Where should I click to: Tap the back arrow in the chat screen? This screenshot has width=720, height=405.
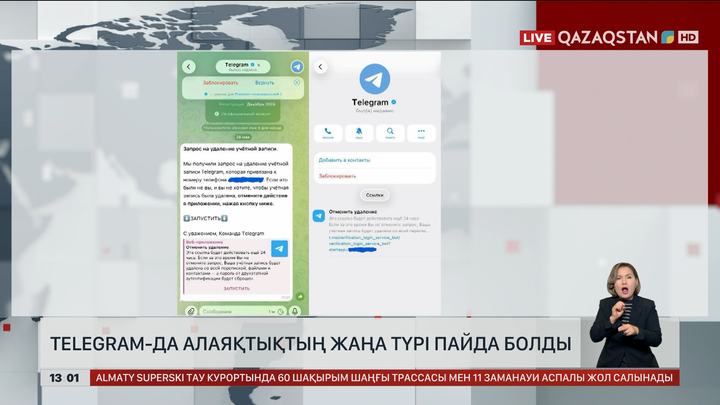(x=189, y=67)
